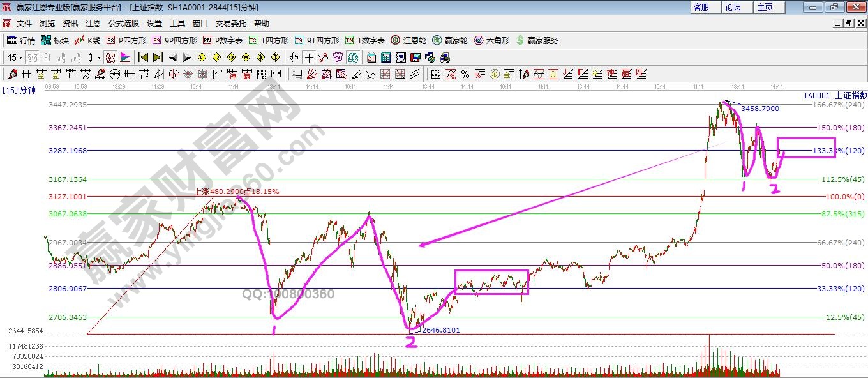
Task: Toggle the highlighted green chart-pattern button
Action: pos(352,57)
